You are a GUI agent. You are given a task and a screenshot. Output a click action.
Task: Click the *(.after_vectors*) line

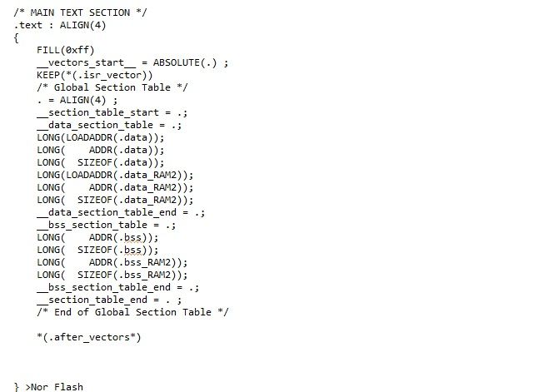tap(89, 337)
